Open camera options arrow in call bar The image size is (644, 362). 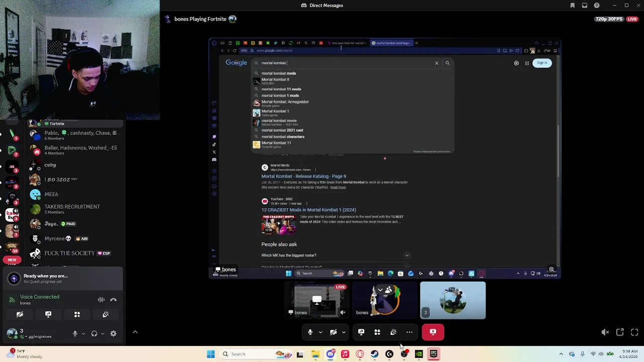pos(344,332)
